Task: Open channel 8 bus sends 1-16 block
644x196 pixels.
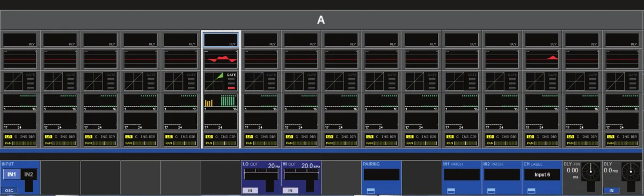Action: [x=302, y=102]
